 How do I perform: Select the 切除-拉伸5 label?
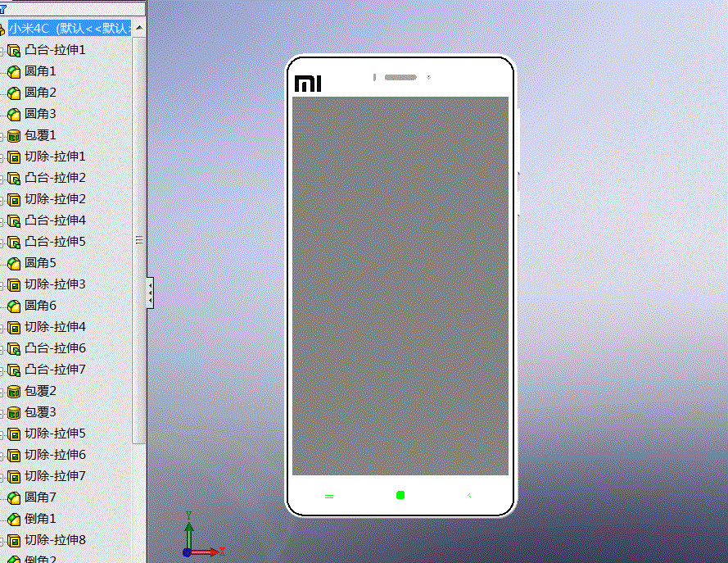55,434
